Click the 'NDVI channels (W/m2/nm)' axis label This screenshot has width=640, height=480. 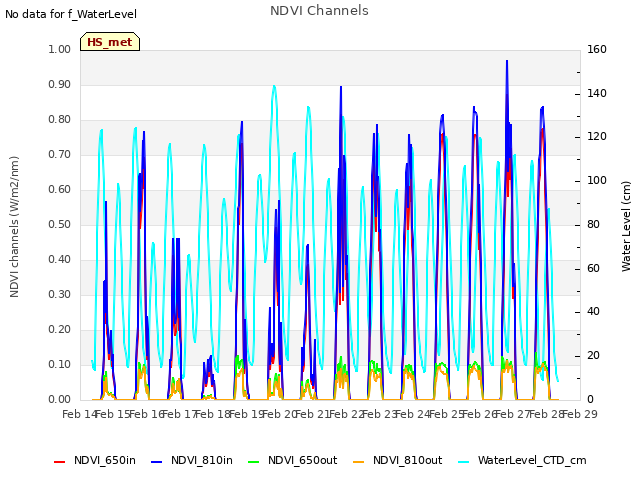click(14, 227)
